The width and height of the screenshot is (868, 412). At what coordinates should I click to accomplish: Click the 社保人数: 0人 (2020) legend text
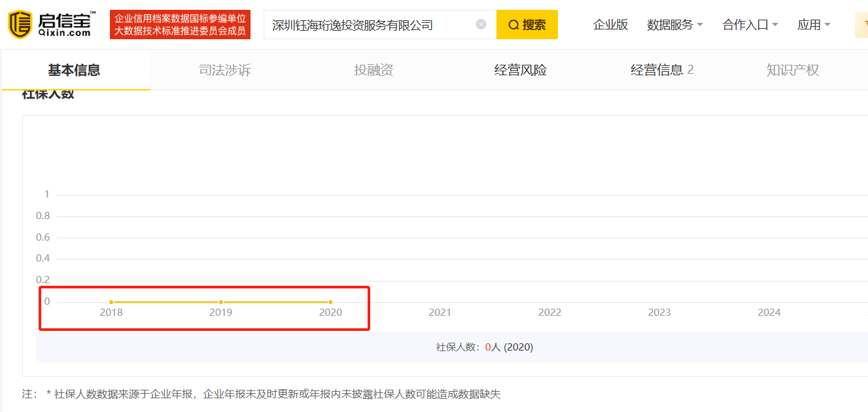(x=485, y=347)
